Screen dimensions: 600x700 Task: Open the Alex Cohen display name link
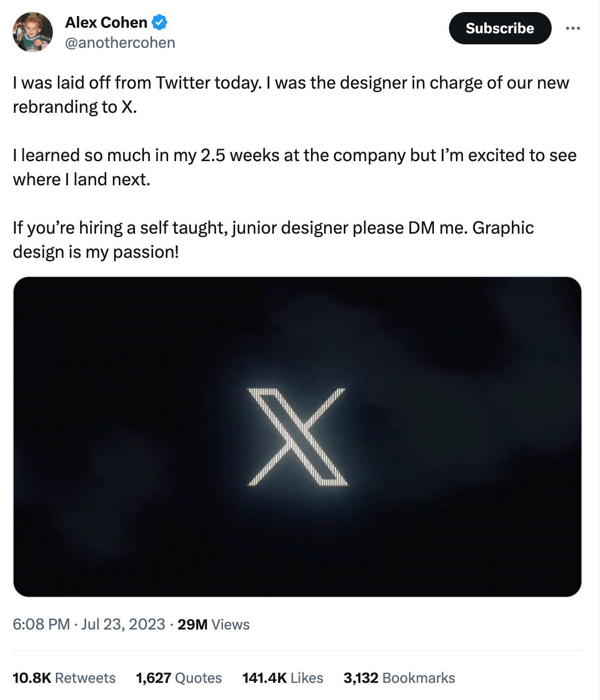[x=106, y=23]
